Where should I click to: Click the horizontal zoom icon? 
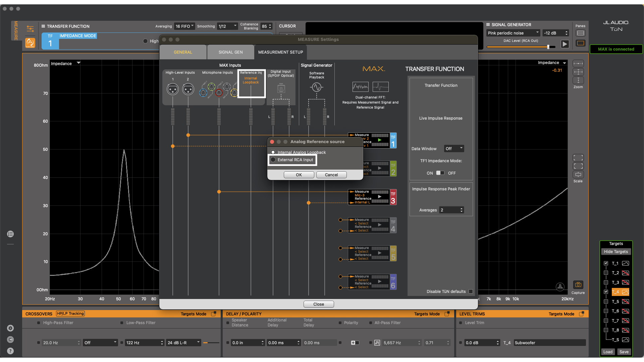pyautogui.click(x=578, y=64)
